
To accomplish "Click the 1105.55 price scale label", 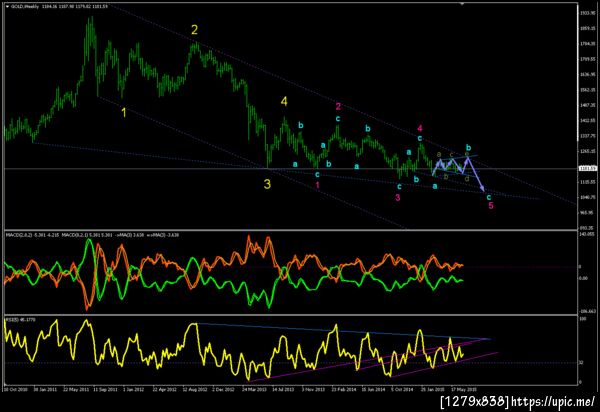I will (x=586, y=182).
